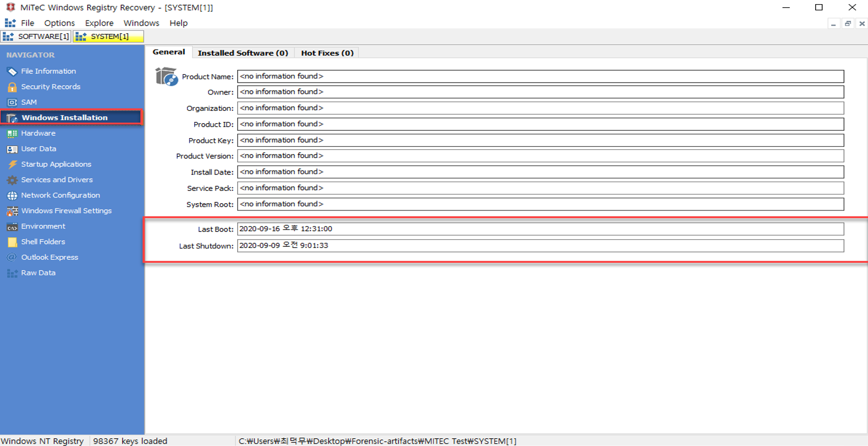This screenshot has height=446, width=868.
Task: Select the SAM icon in navigator
Action: click(12, 103)
